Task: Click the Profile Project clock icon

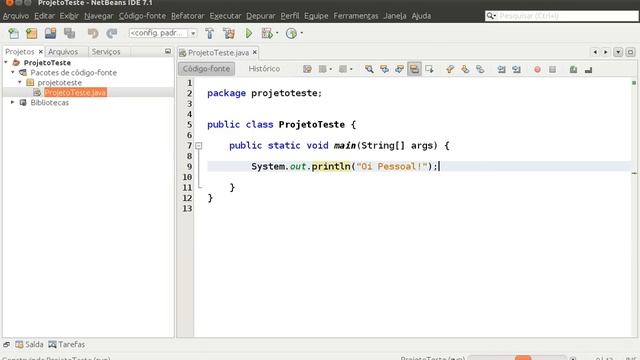Action: click(x=291, y=33)
